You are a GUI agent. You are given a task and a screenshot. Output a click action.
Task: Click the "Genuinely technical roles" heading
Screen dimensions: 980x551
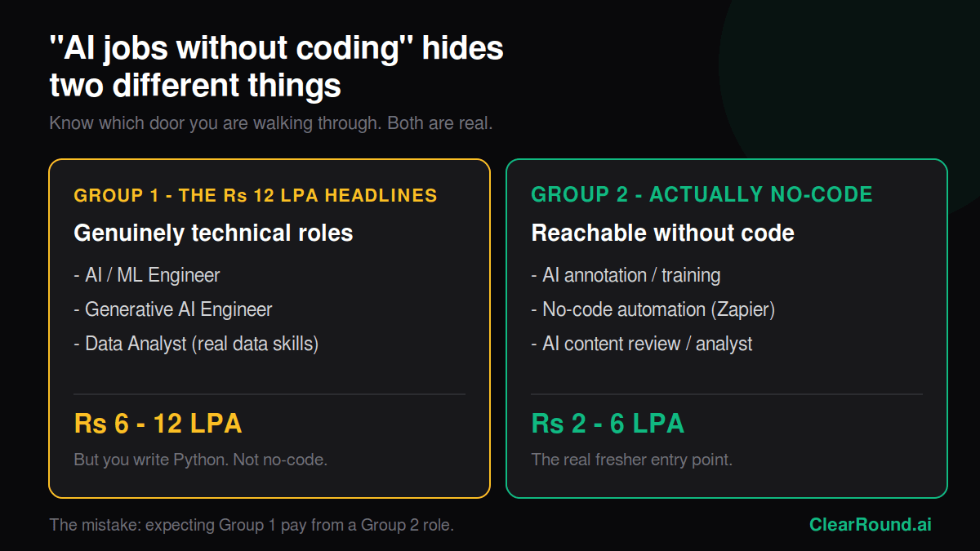tap(213, 233)
